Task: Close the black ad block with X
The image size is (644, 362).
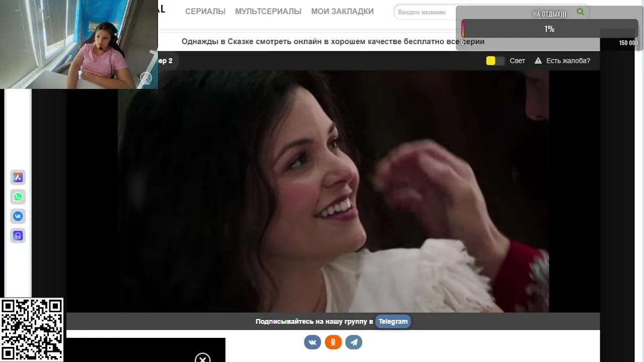Action: pos(203,358)
